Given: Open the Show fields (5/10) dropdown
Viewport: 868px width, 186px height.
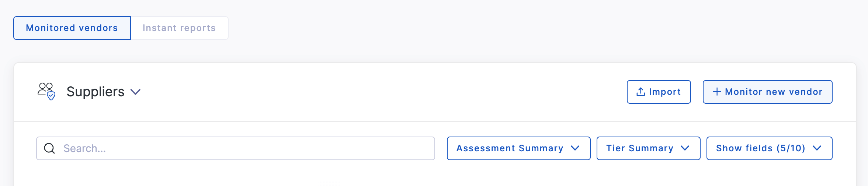Looking at the screenshot, I should point(769,148).
